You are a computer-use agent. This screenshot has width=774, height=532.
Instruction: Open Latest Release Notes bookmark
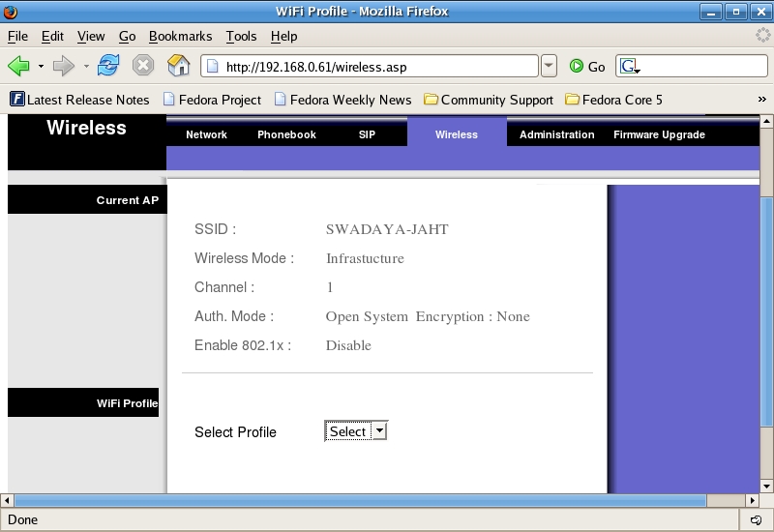(x=79, y=100)
